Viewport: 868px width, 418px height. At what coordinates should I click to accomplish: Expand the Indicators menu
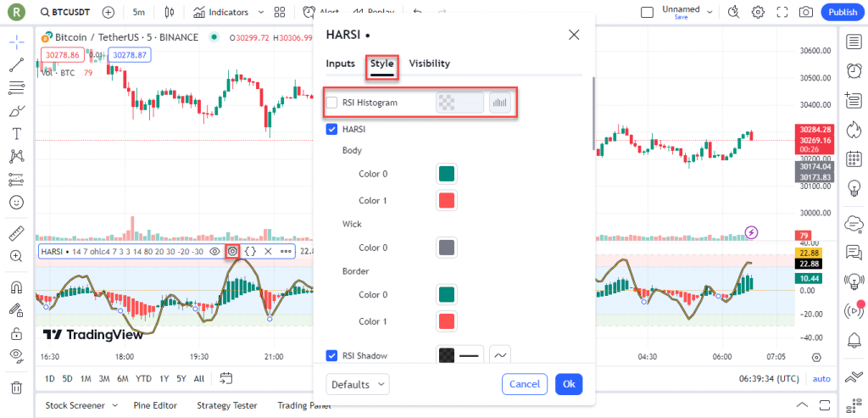point(220,13)
